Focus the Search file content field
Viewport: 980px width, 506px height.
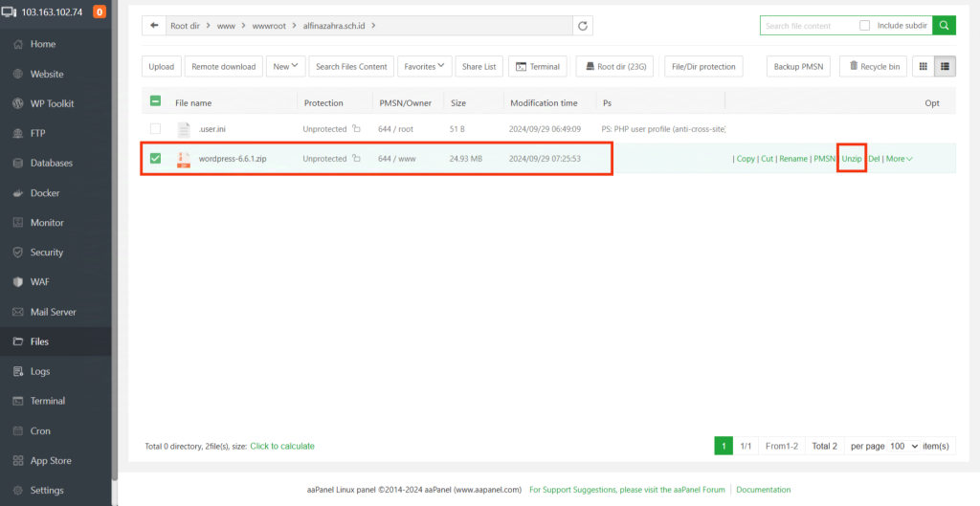pos(809,26)
